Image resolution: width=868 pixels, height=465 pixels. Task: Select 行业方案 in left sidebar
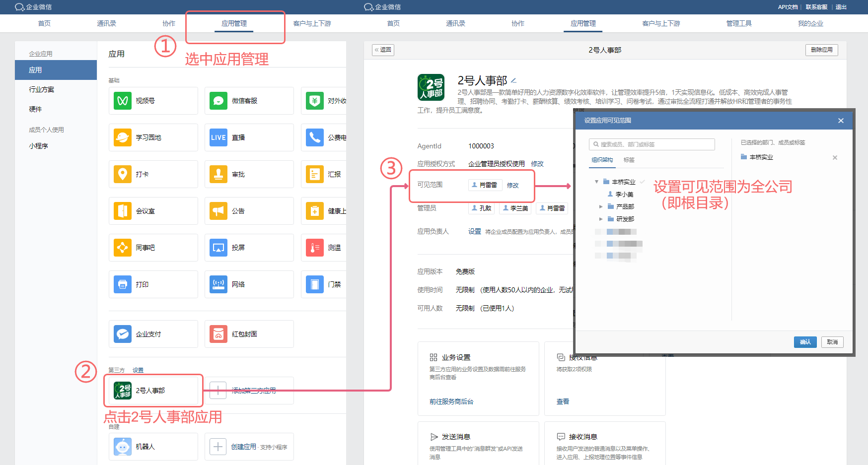(x=42, y=89)
